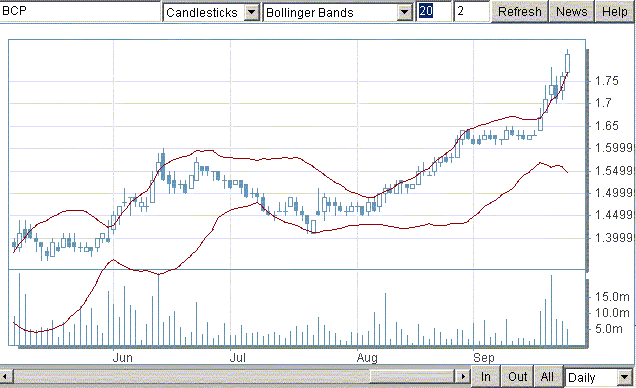Click the Jun label on time axis
The height and width of the screenshot is (388, 636).
(x=122, y=358)
